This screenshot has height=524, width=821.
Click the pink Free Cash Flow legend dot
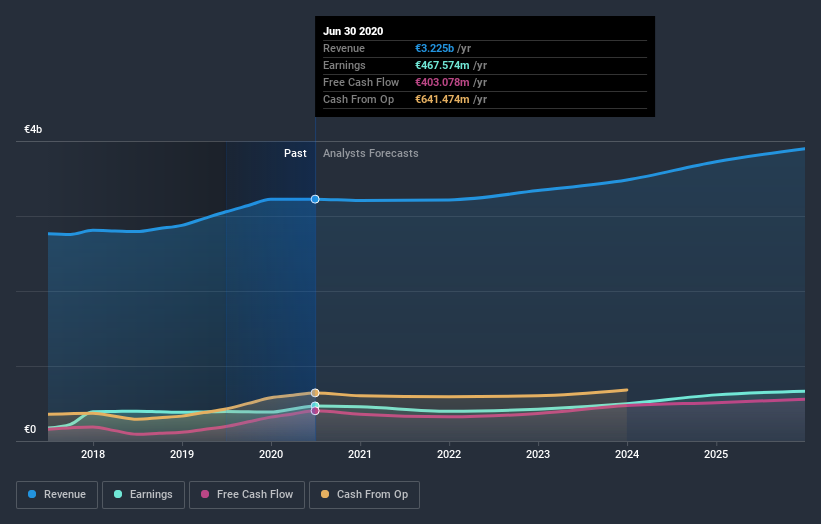coord(205,494)
